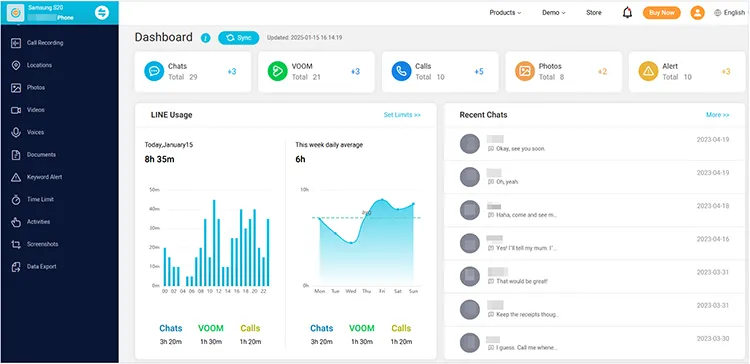Open the Set Limits link
The width and height of the screenshot is (750, 364).
[402, 115]
